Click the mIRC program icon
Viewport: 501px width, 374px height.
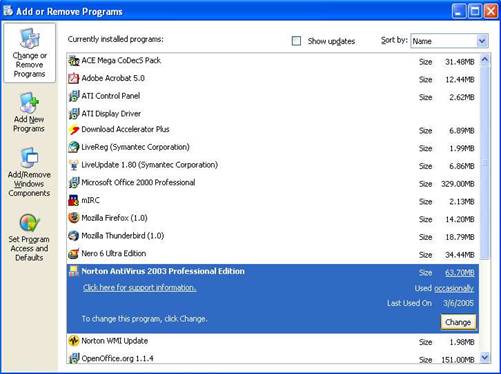coord(73,200)
